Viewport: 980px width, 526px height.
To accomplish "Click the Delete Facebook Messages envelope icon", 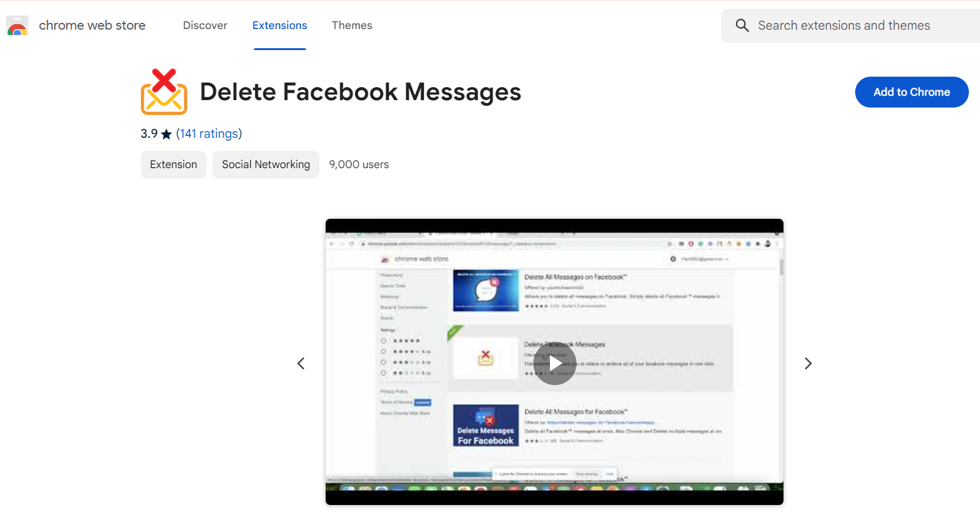I will [164, 92].
